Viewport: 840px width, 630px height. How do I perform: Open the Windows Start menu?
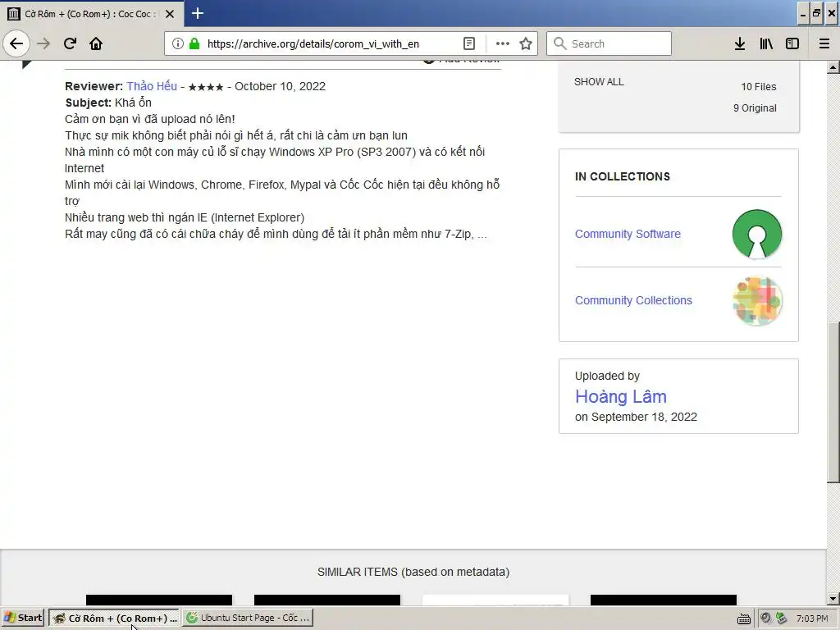[x=23, y=618]
